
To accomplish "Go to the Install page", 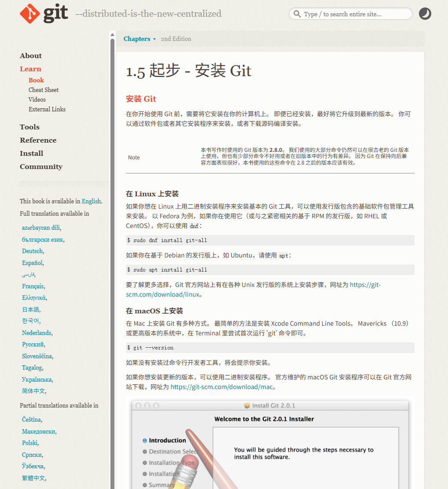I will (x=32, y=153).
